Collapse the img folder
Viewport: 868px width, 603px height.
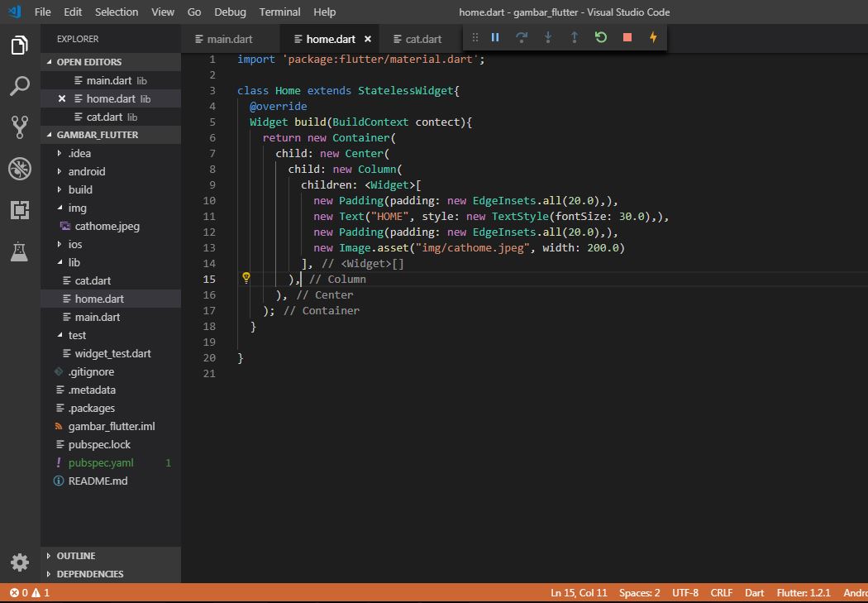79,208
